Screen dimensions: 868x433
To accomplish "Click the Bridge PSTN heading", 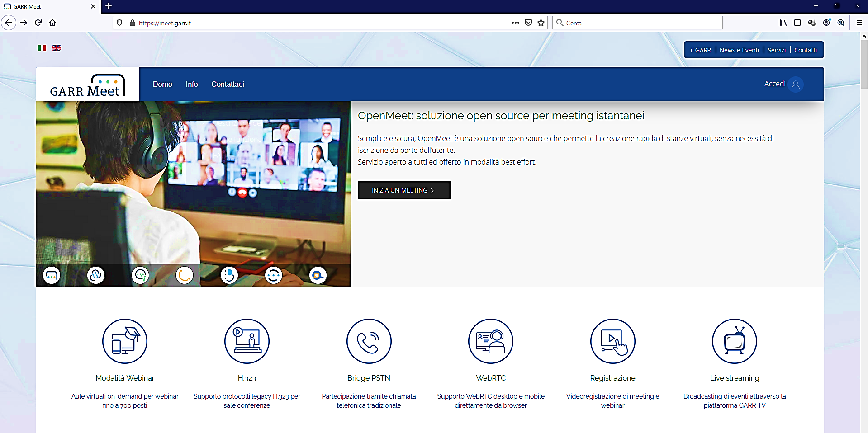I will point(369,378).
